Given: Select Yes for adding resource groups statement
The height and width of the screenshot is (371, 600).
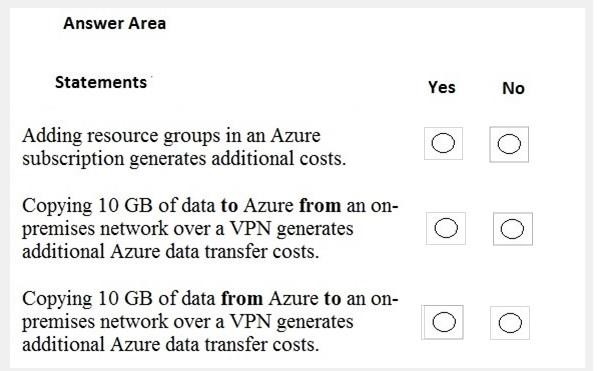Looking at the screenshot, I should (443, 143).
